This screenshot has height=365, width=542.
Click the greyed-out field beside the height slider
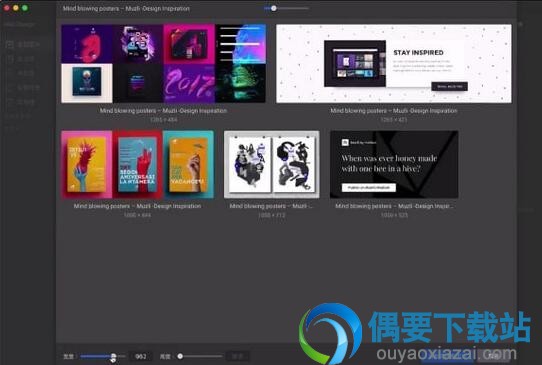coord(237,356)
